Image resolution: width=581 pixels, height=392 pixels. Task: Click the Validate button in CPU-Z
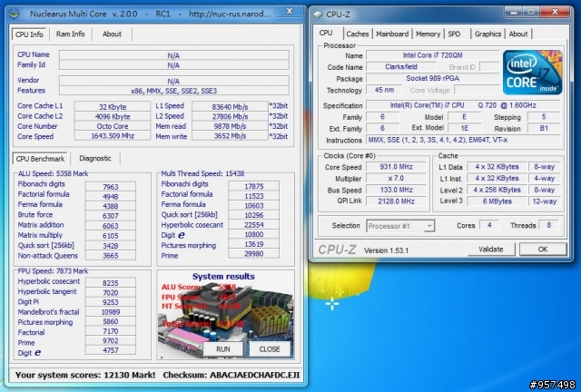coord(491,250)
